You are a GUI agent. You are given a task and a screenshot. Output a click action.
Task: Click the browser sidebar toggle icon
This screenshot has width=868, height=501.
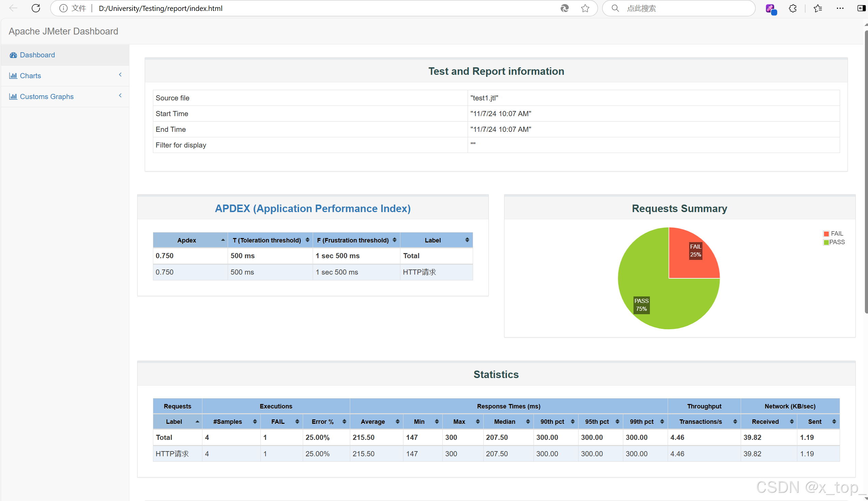point(861,8)
